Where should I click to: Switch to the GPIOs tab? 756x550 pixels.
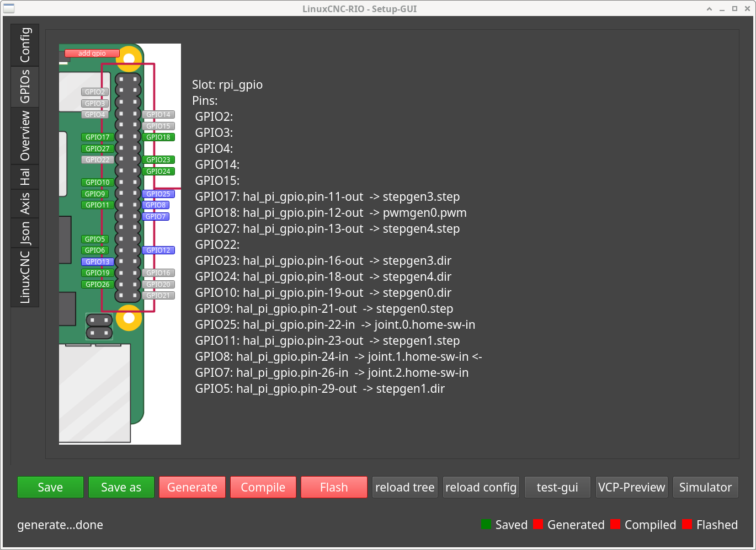pyautogui.click(x=25, y=87)
